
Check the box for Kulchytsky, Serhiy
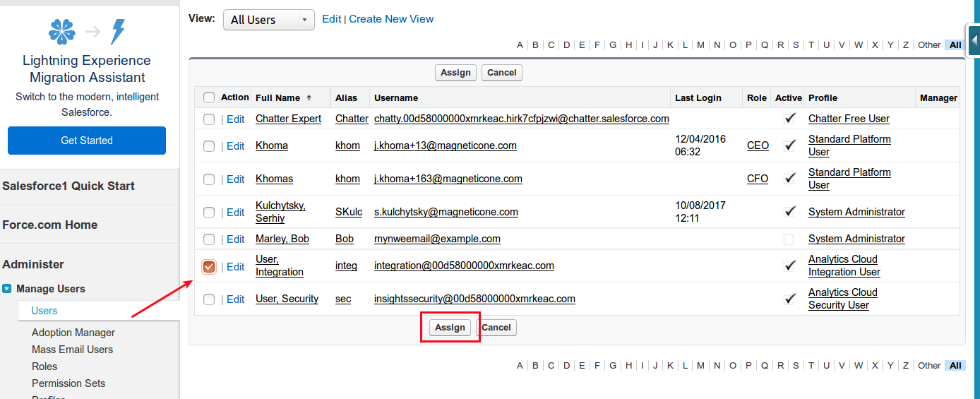(x=209, y=213)
